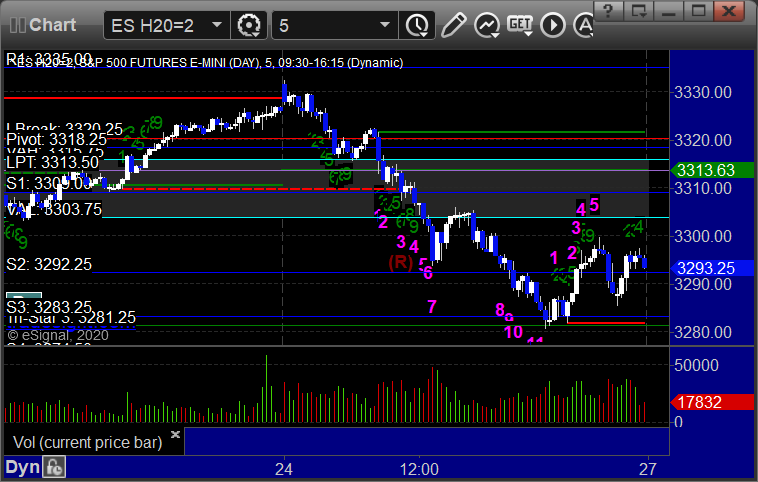
Task: Close the Vol (current price bar) study
Action: click(175, 434)
